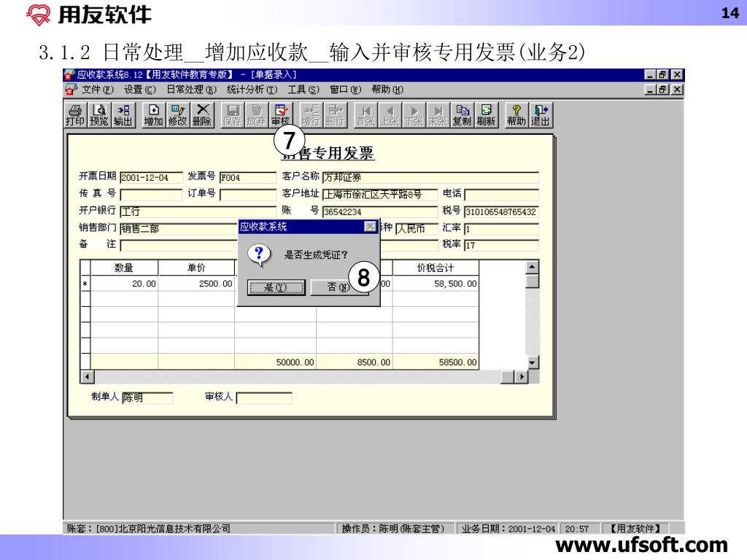Open the Daily Processing (日常处理) menu
The width and height of the screenshot is (747, 560).
tap(191, 90)
